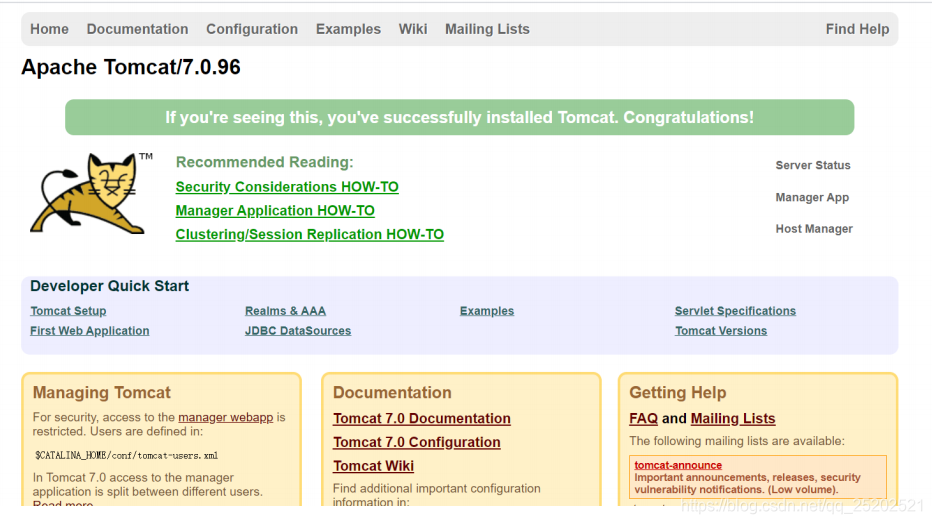Viewport: 932px width, 524px height.
Task: Open Tomcat 7.0 Configuration link
Action: click(x=417, y=443)
